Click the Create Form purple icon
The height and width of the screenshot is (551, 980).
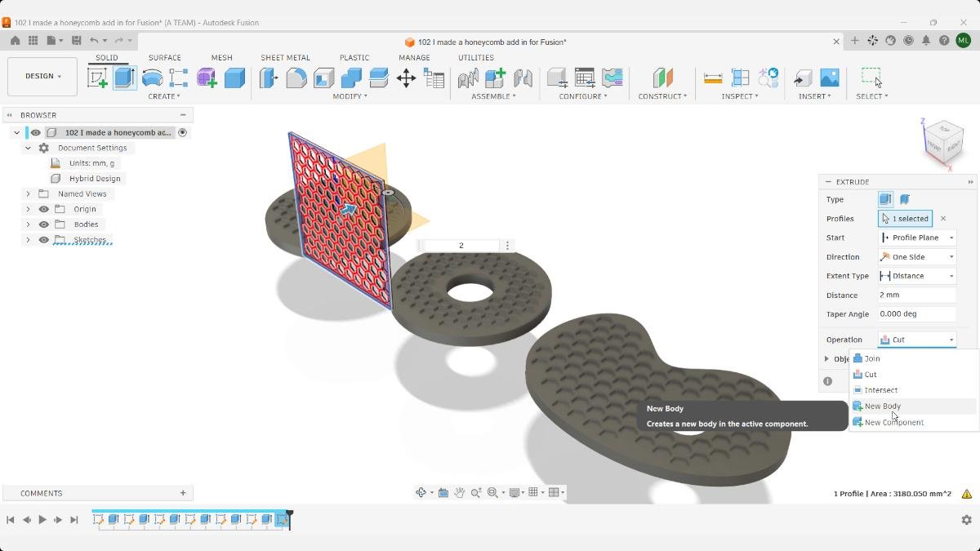point(207,78)
